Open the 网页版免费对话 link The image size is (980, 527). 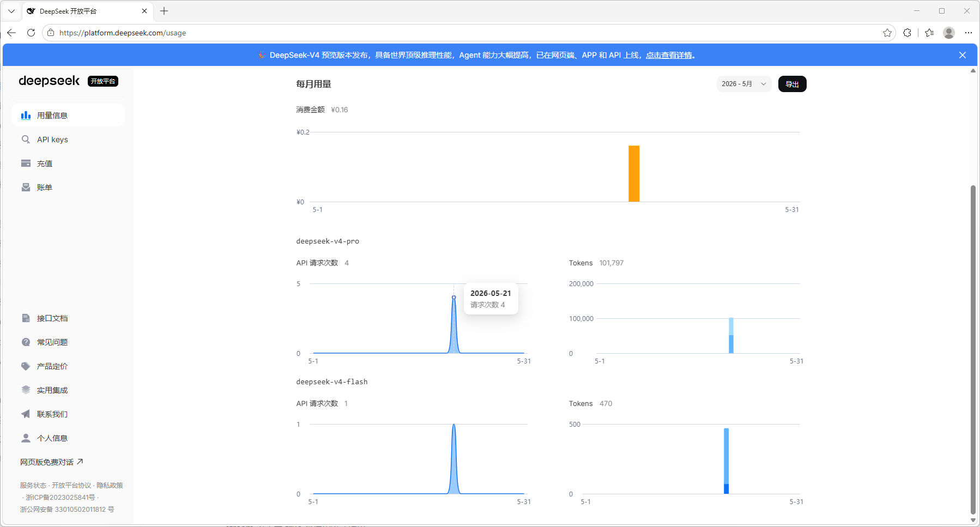51,462
